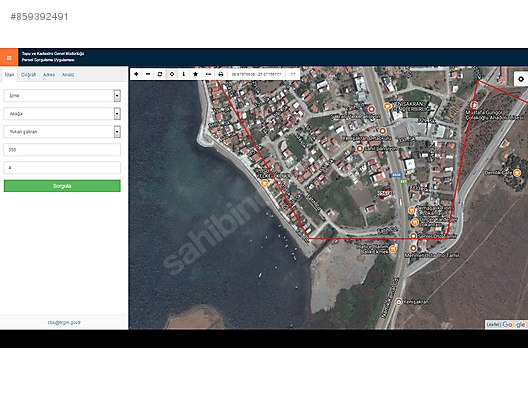Click the block number input field

(x=62, y=150)
